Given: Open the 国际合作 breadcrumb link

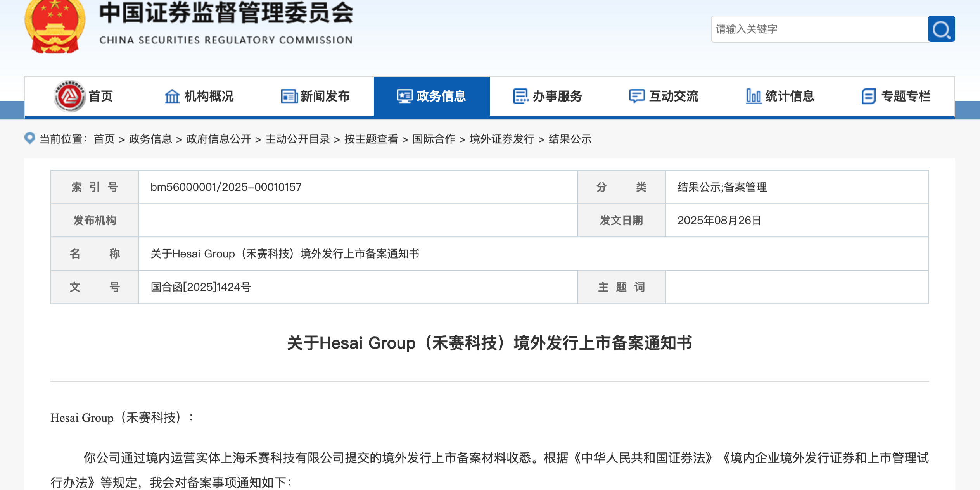Looking at the screenshot, I should (x=434, y=139).
